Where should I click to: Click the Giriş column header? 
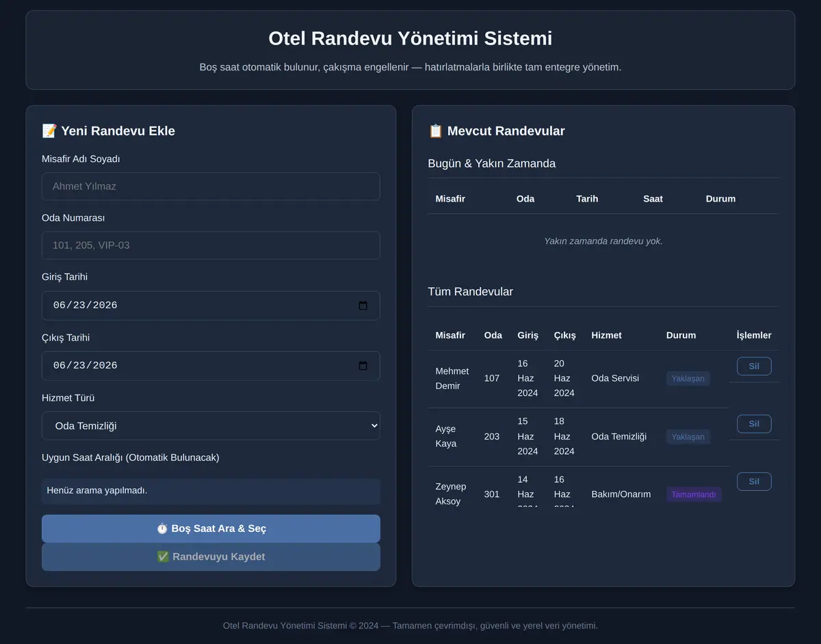(528, 336)
